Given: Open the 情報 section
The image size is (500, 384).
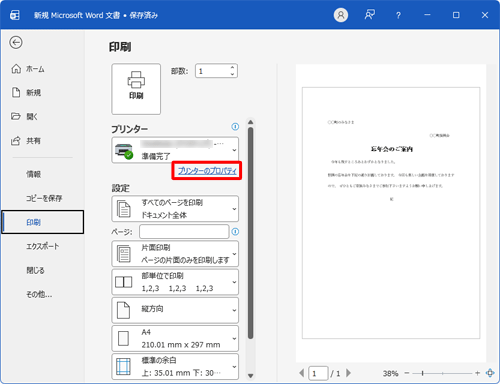Looking at the screenshot, I should (x=34, y=174).
